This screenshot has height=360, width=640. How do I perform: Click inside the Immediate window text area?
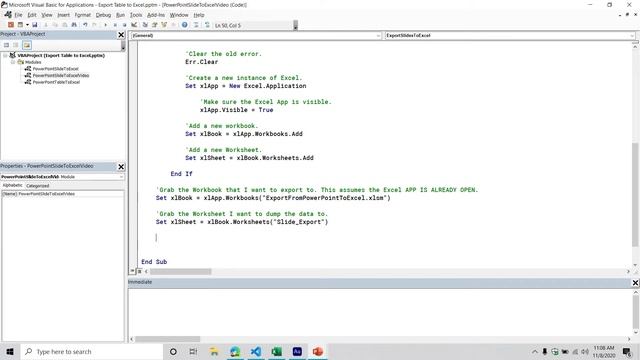pyautogui.click(x=380, y=311)
